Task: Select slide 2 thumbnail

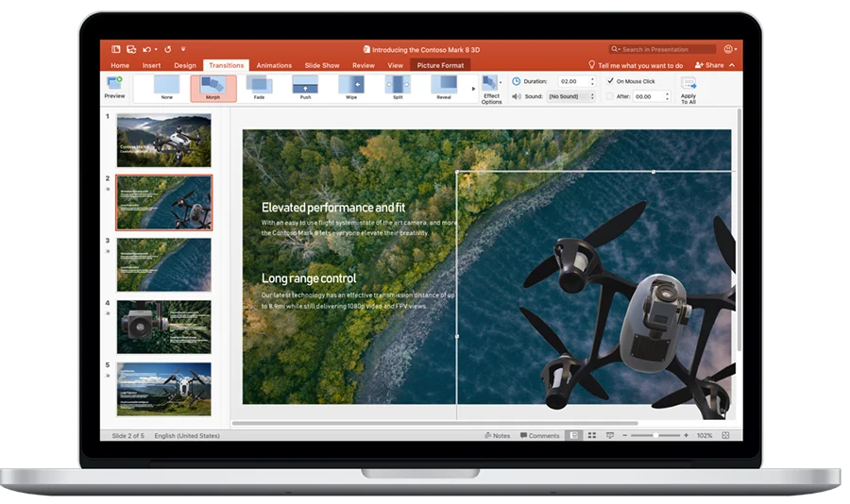Action: (163, 203)
